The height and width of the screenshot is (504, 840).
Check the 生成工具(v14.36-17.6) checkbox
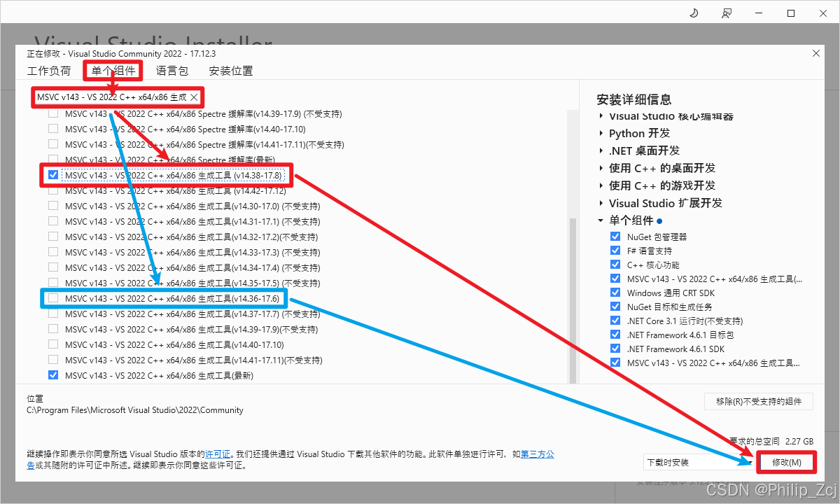coord(53,298)
